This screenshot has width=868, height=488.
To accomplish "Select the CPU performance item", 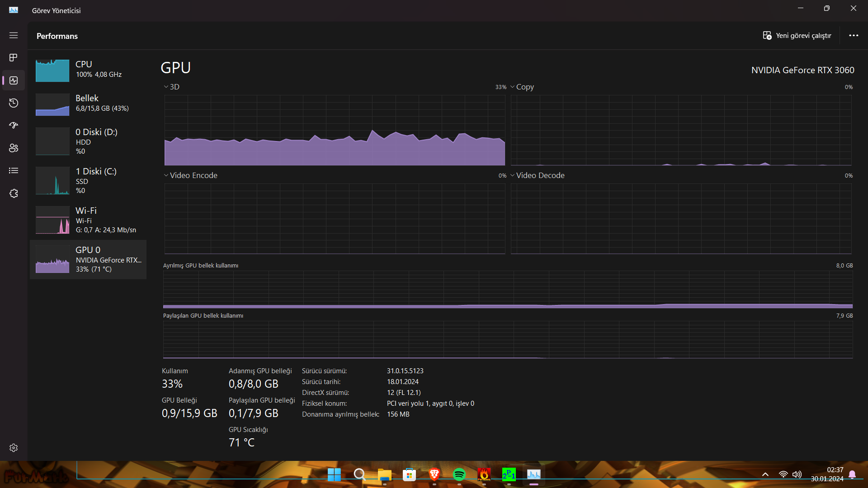I will (x=88, y=70).
